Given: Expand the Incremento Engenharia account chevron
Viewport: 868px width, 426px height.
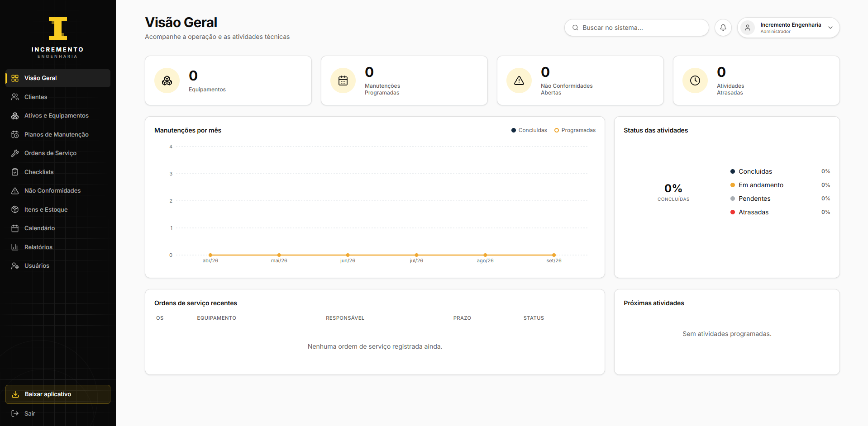Looking at the screenshot, I should 830,28.
